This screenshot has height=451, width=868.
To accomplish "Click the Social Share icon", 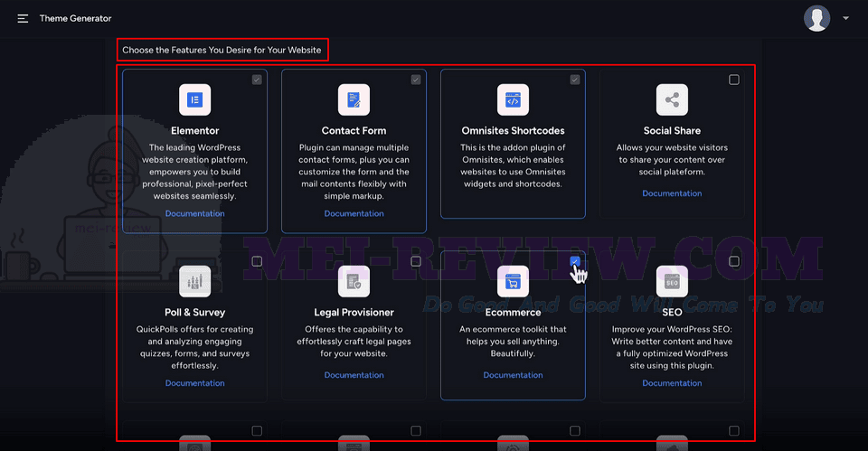I will (672, 99).
